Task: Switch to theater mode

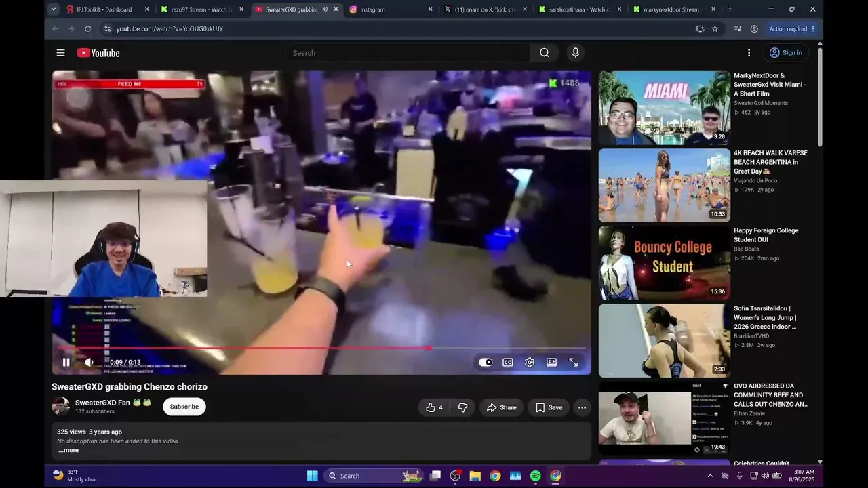Action: 551,363
